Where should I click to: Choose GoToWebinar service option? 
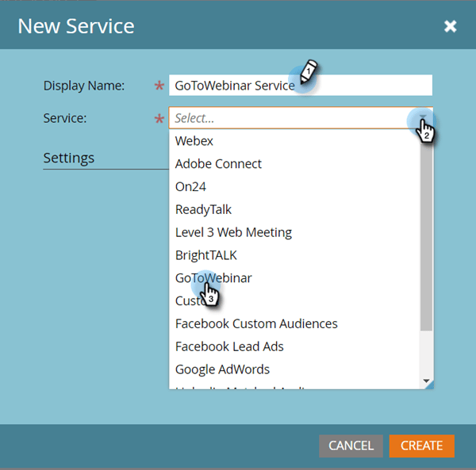point(294,278)
